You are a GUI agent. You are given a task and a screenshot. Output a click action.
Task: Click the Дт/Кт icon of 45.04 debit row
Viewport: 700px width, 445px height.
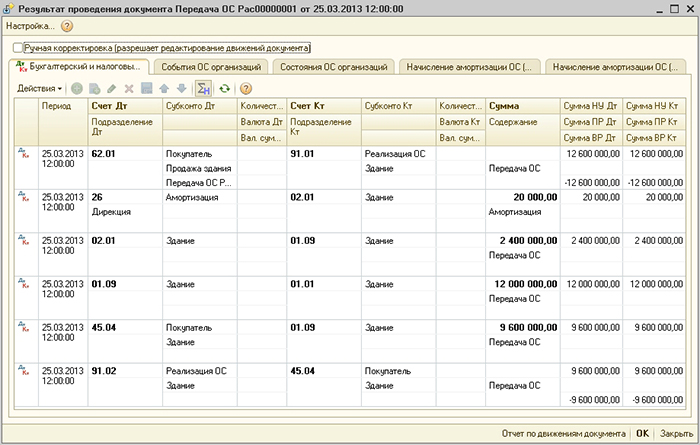[24, 327]
